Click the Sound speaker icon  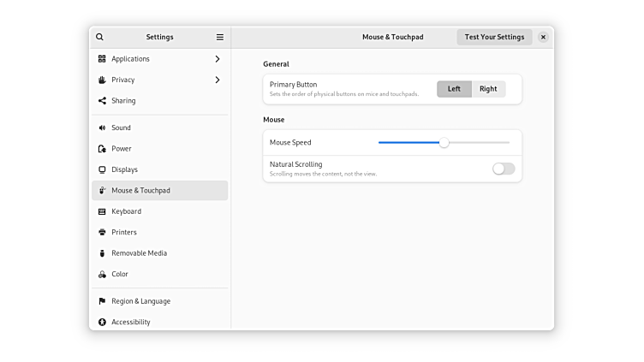click(x=102, y=128)
